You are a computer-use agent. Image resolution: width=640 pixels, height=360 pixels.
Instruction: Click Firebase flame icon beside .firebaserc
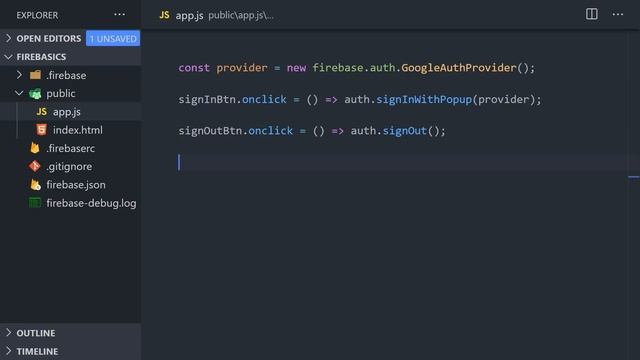click(x=35, y=148)
